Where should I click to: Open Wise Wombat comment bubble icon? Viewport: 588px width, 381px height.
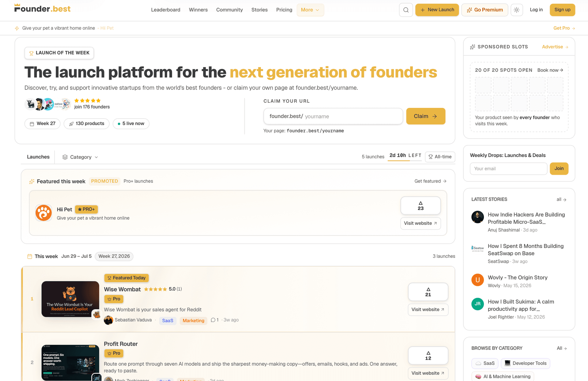[213, 320]
